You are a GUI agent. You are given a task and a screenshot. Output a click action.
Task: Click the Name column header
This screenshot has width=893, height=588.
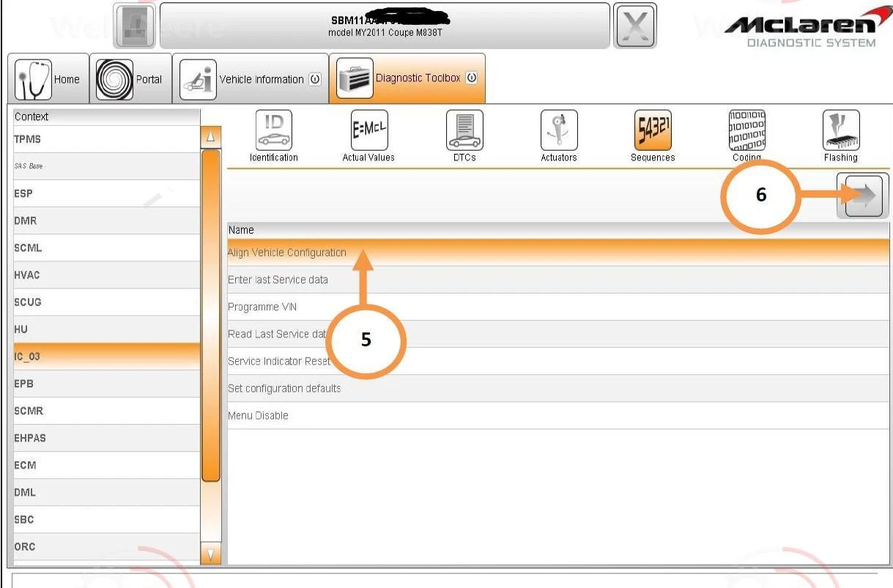(x=558, y=230)
